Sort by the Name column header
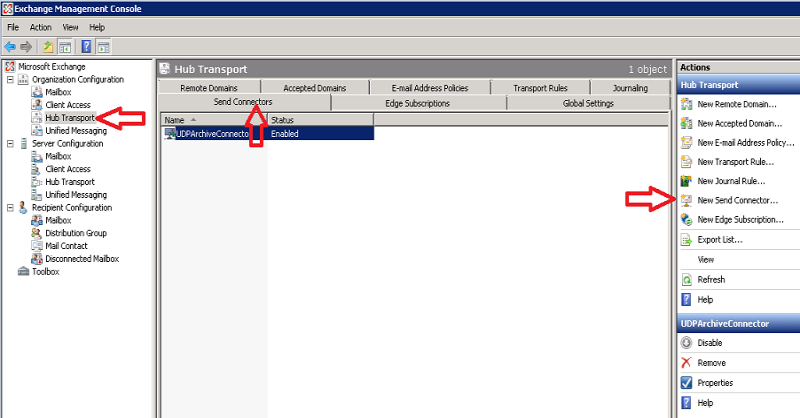The width and height of the screenshot is (800, 418). pyautogui.click(x=214, y=120)
